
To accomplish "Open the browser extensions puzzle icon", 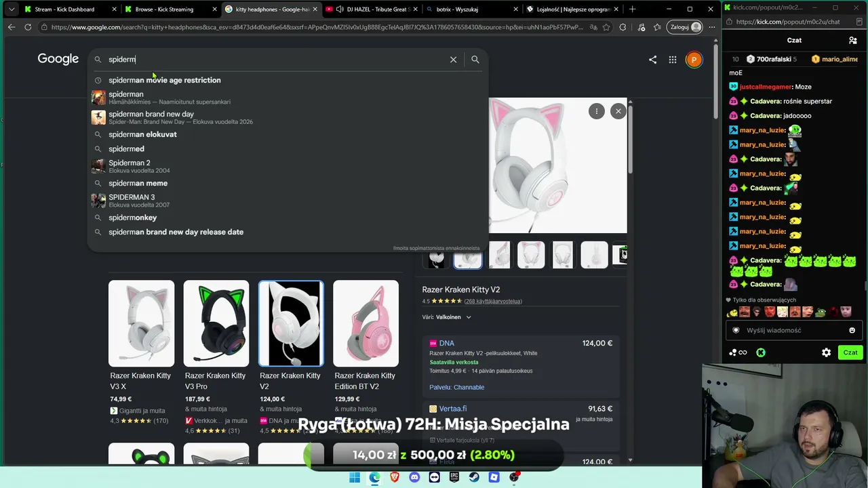I will 623,27.
